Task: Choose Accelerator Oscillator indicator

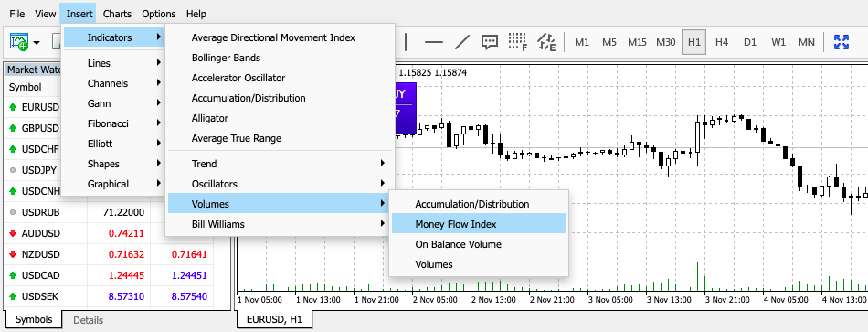Action: point(281,78)
